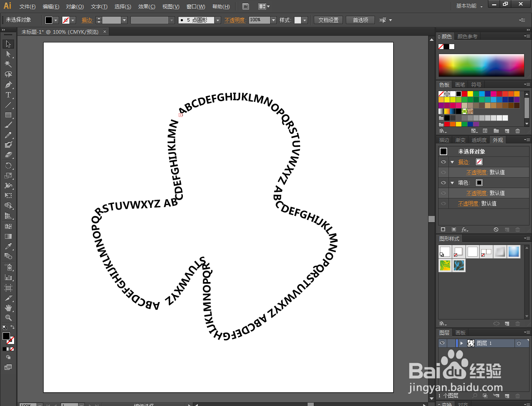The height and width of the screenshot is (406, 532).
Task: Open the 效果(C) menu
Action: [x=147, y=7]
